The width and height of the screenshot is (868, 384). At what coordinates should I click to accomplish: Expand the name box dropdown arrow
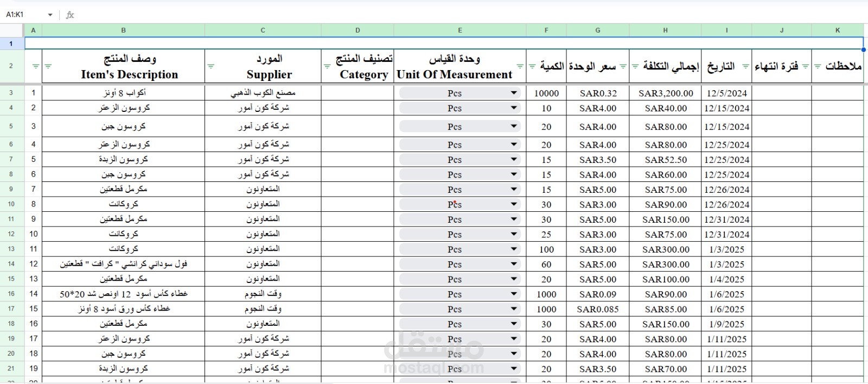[50, 15]
